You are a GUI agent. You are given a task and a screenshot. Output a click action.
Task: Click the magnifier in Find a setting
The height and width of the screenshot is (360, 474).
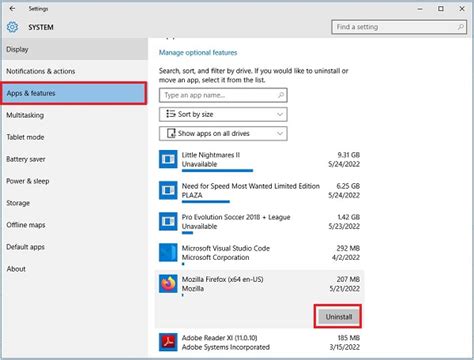click(460, 27)
